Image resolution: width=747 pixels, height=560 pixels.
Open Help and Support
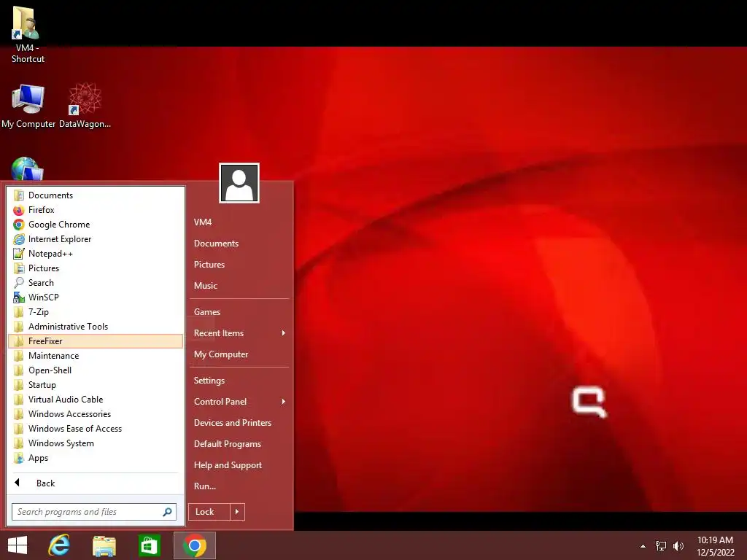pos(239,465)
